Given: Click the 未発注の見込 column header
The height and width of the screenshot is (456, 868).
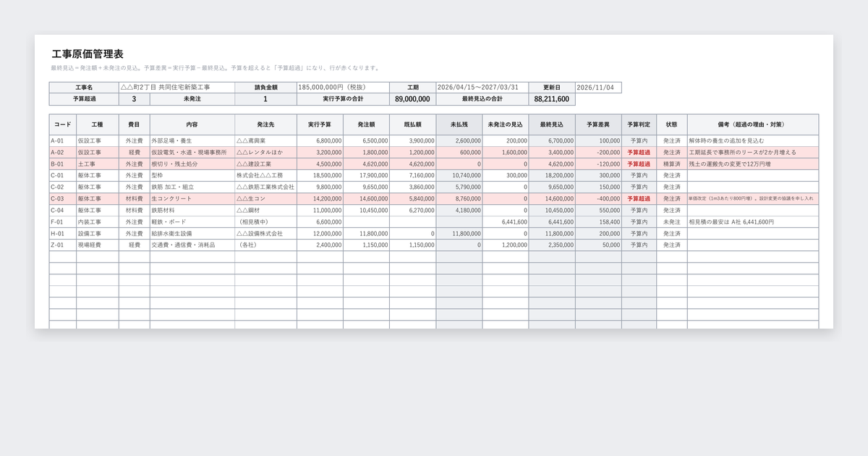Looking at the screenshot, I should coord(505,124).
